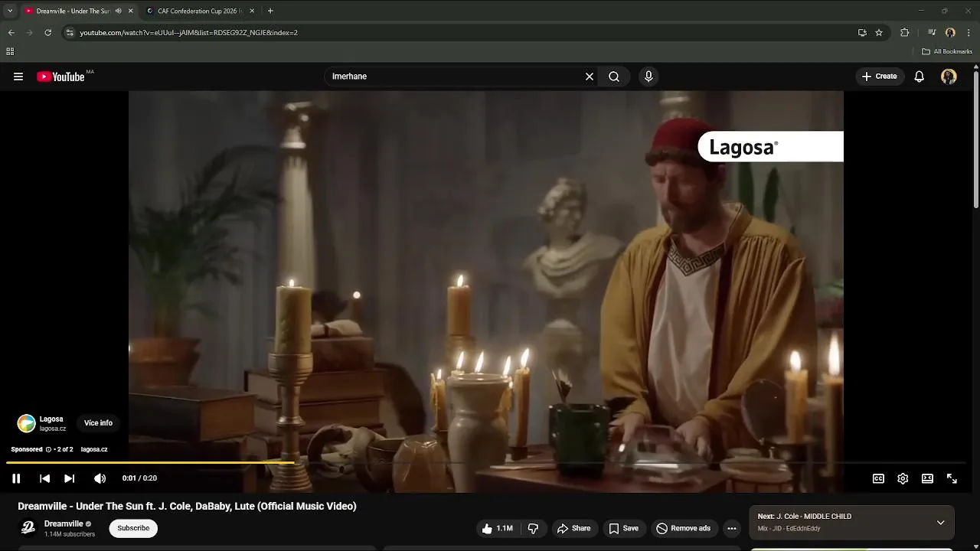This screenshot has width=980, height=551.
Task: Pause the video playback
Action: (16, 478)
